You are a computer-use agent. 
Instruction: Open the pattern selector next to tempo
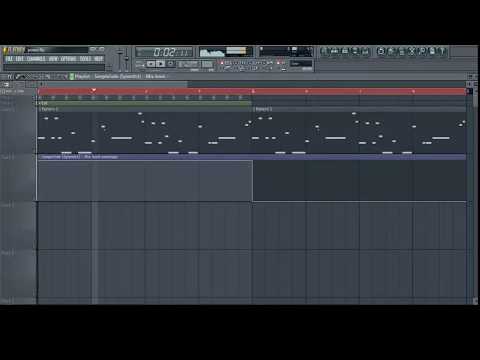207,64
